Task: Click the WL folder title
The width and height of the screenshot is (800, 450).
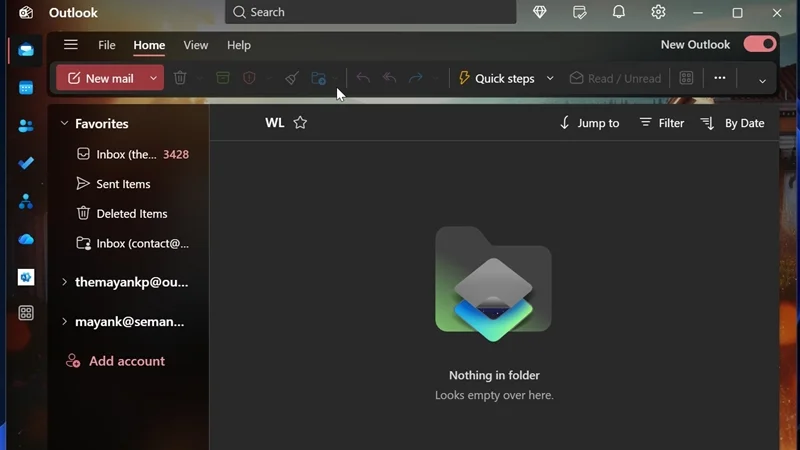Action: coord(274,123)
